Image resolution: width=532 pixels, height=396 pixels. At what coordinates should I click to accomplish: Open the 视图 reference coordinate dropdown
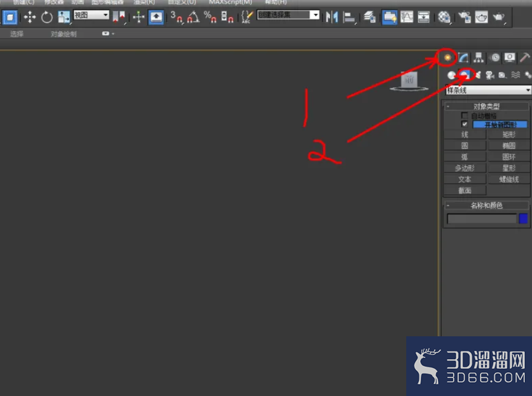point(91,15)
